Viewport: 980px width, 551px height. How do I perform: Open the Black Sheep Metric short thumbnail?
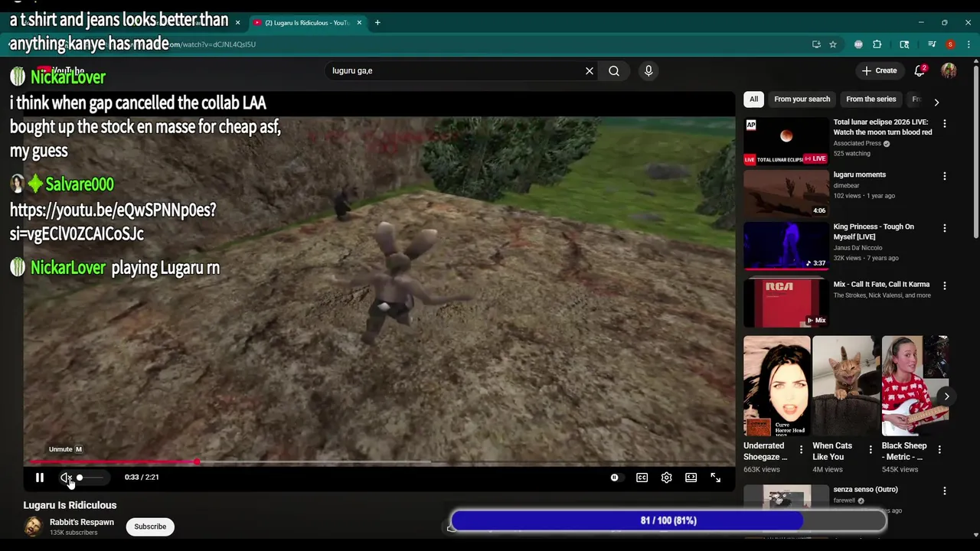(x=915, y=386)
